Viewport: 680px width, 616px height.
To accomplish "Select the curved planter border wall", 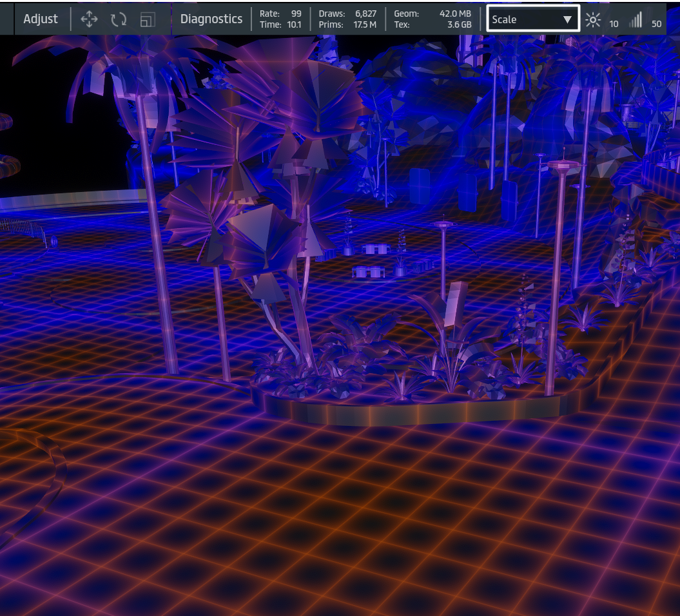I will (x=413, y=412).
